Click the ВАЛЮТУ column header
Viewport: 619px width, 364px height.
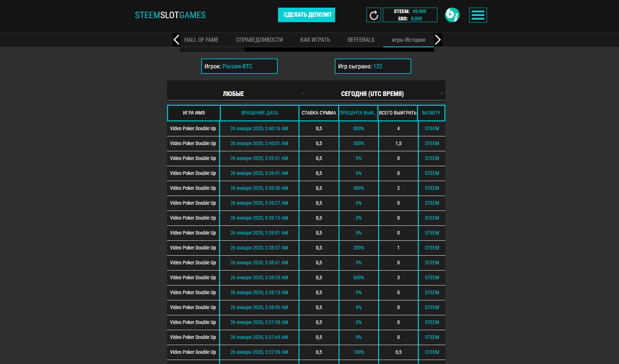(x=431, y=113)
